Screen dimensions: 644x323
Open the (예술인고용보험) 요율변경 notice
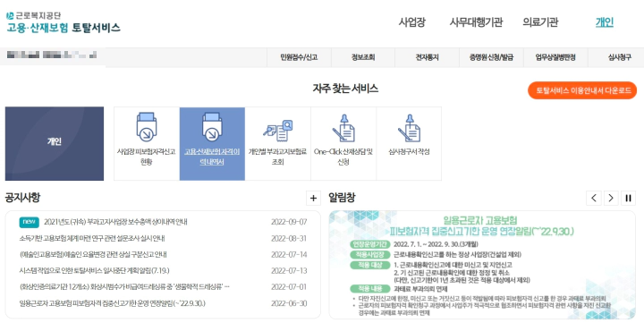click(x=93, y=255)
